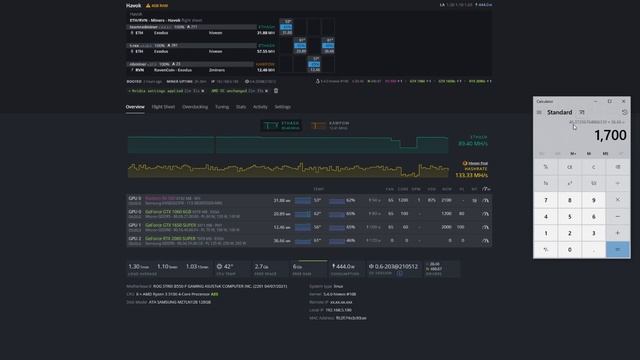Click the Calculator result display 1,700
640x360 pixels.
(x=610, y=135)
